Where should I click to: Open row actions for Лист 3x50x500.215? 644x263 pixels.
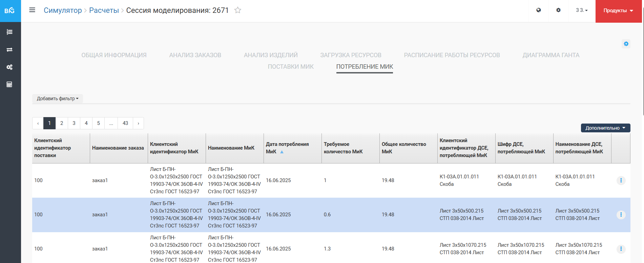click(621, 215)
